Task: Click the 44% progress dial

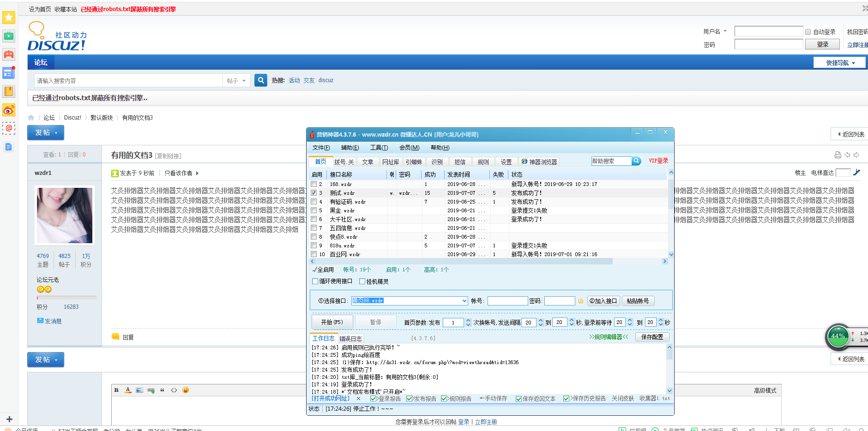Action: (x=838, y=336)
